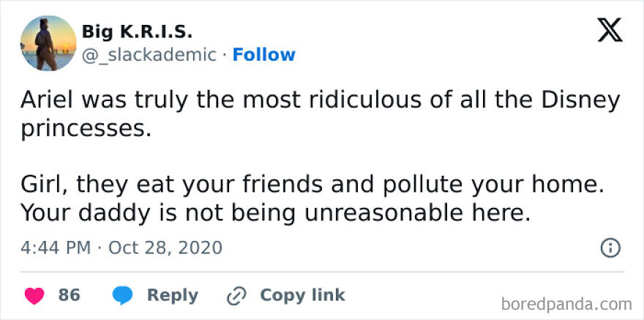Click the 4:44 PM timestamp
The image size is (644, 320).
(57, 248)
